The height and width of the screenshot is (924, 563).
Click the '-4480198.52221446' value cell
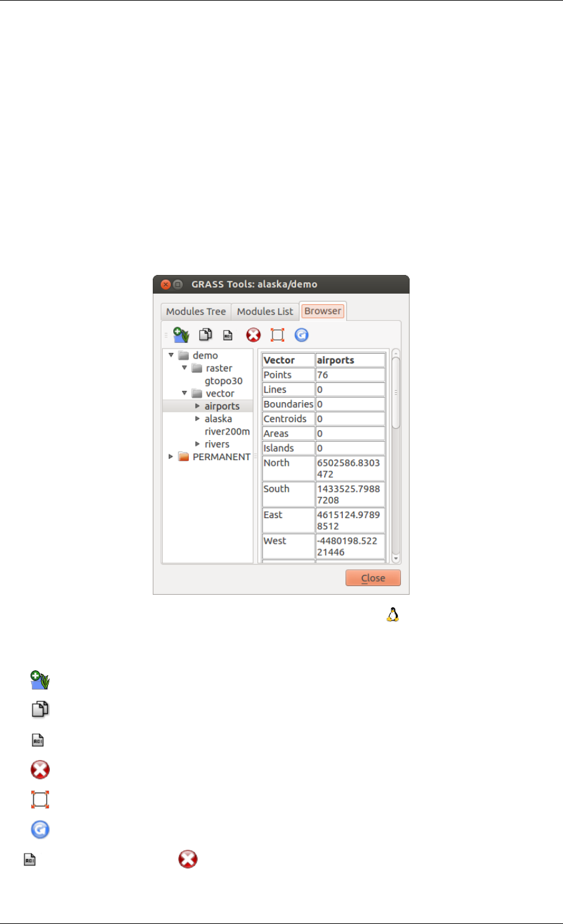[x=350, y=546]
